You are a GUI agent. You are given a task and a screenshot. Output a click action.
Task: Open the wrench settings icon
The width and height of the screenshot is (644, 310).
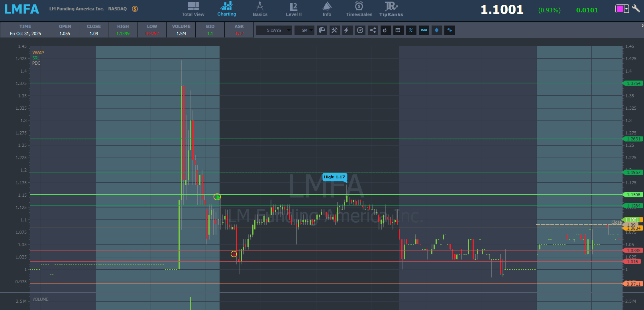[x=636, y=8]
